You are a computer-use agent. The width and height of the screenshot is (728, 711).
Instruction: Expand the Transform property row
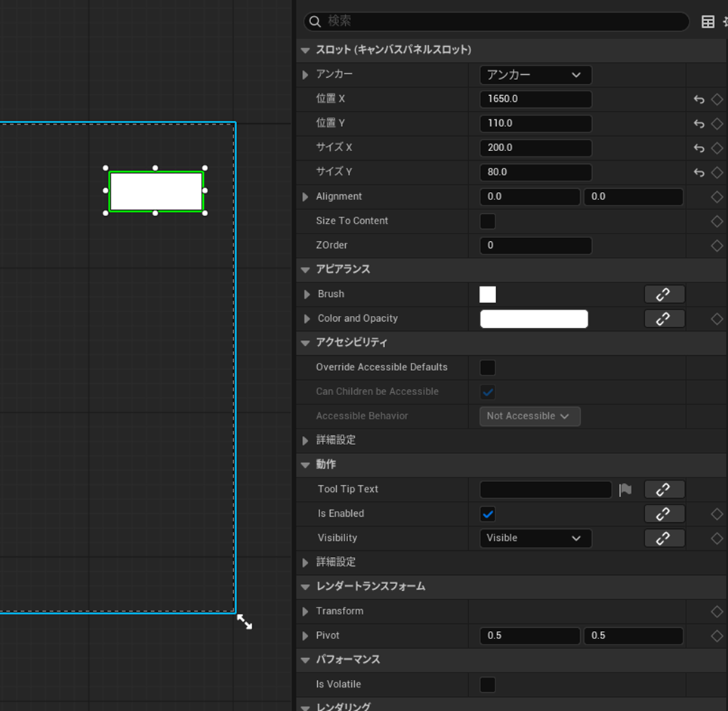(306, 611)
